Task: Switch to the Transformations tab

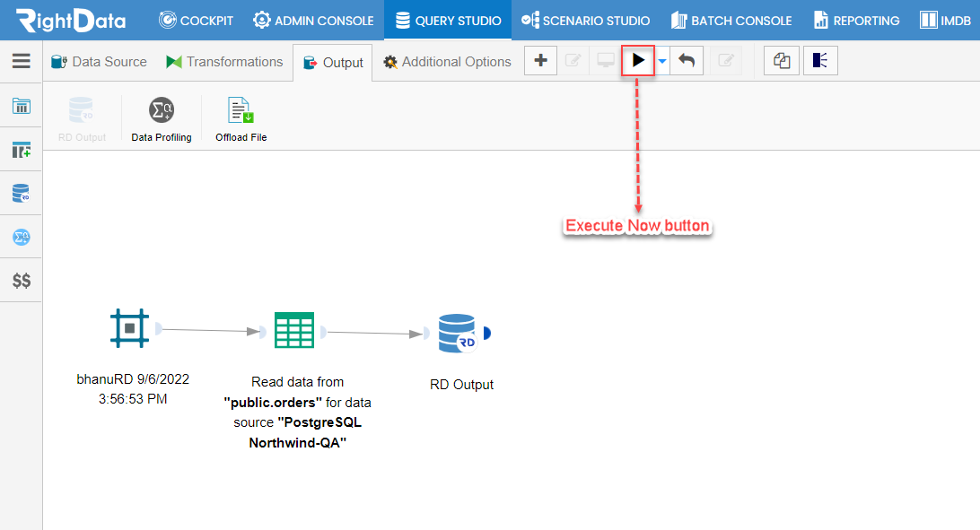Action: click(224, 62)
